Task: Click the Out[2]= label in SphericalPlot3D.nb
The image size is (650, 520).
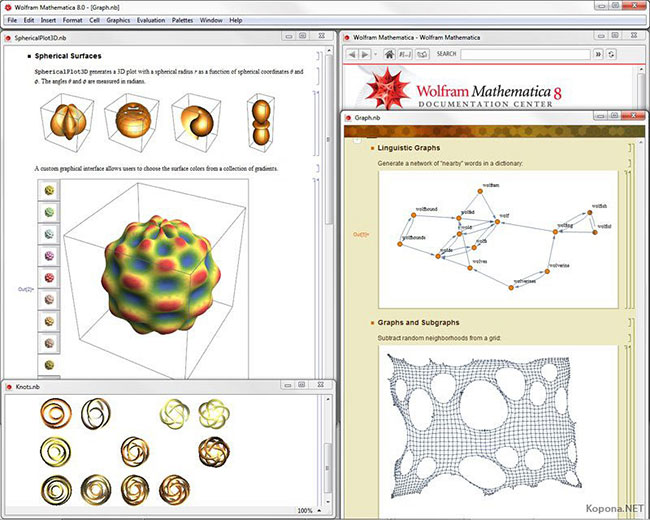Action: [x=26, y=289]
